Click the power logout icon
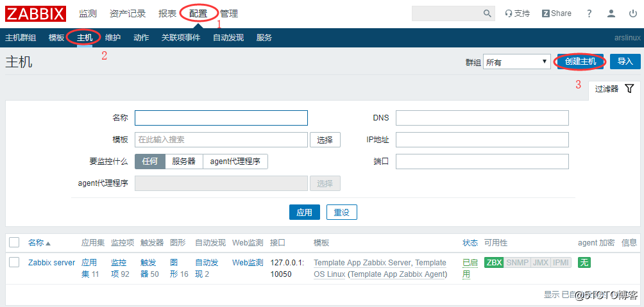 point(633,13)
